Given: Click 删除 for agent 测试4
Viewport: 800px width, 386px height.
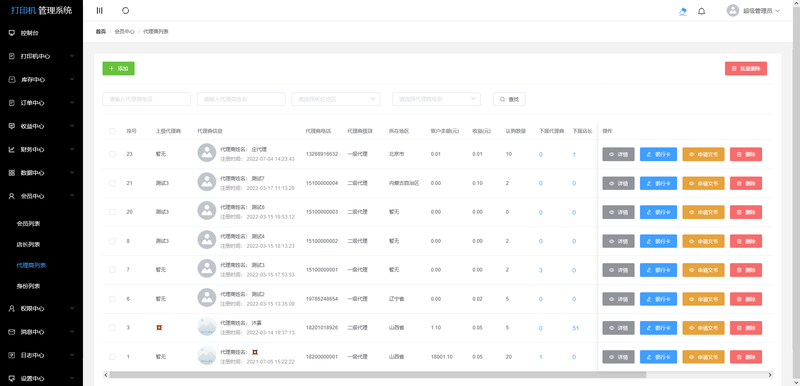Looking at the screenshot, I should [746, 241].
